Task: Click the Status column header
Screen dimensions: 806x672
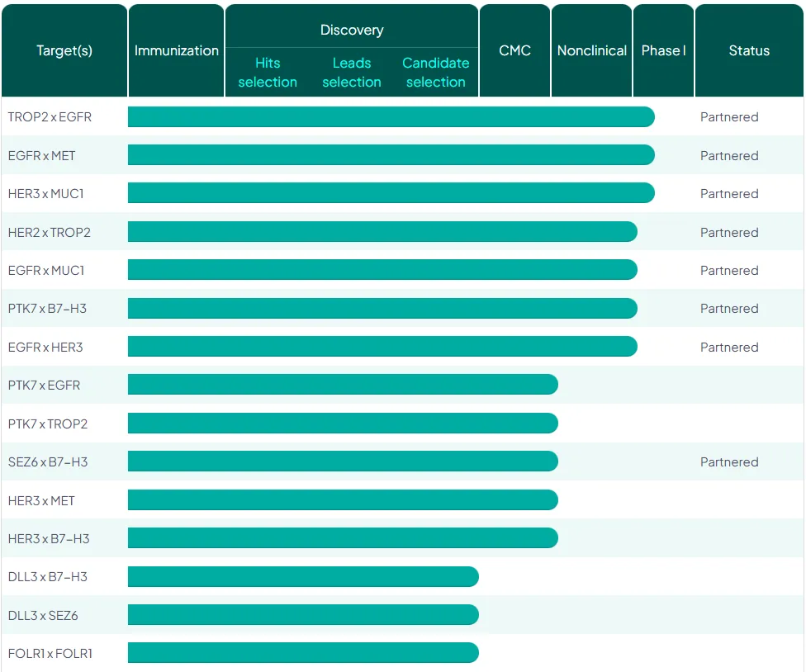Action: click(x=749, y=50)
